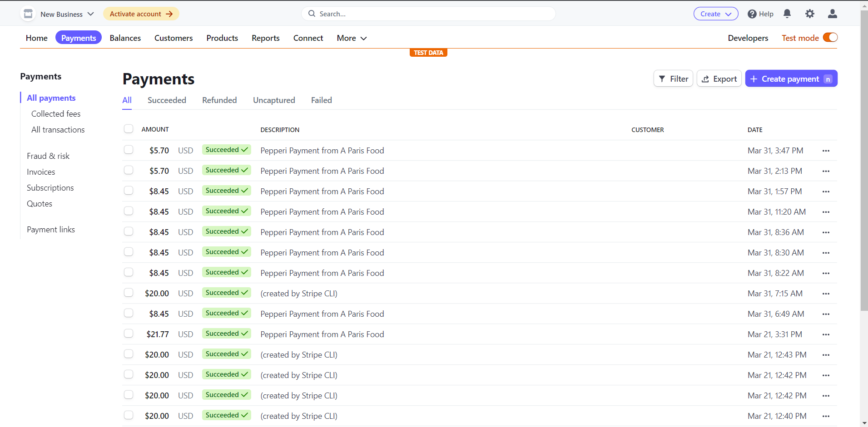Open the overflow menu for the $21.77 payment

click(826, 334)
